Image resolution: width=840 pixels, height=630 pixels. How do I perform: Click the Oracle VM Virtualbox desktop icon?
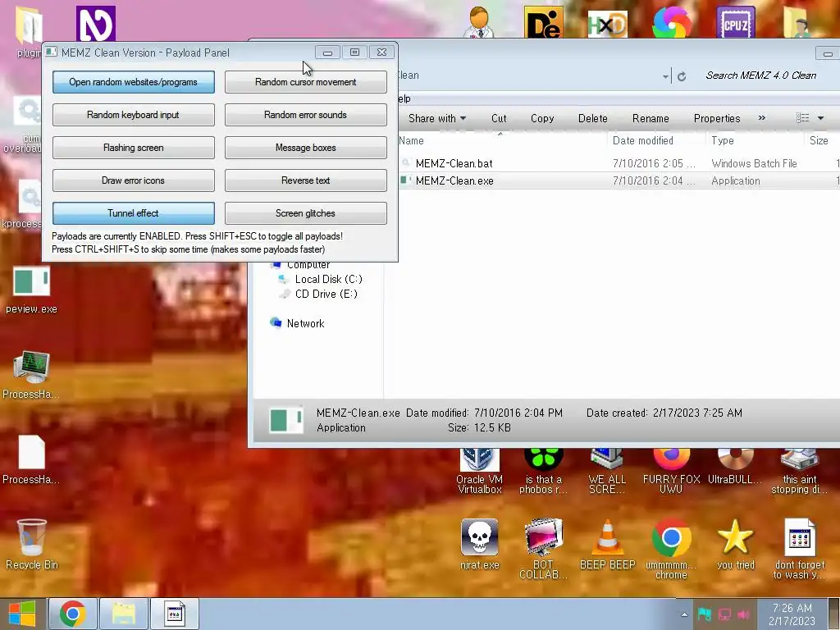point(479,472)
